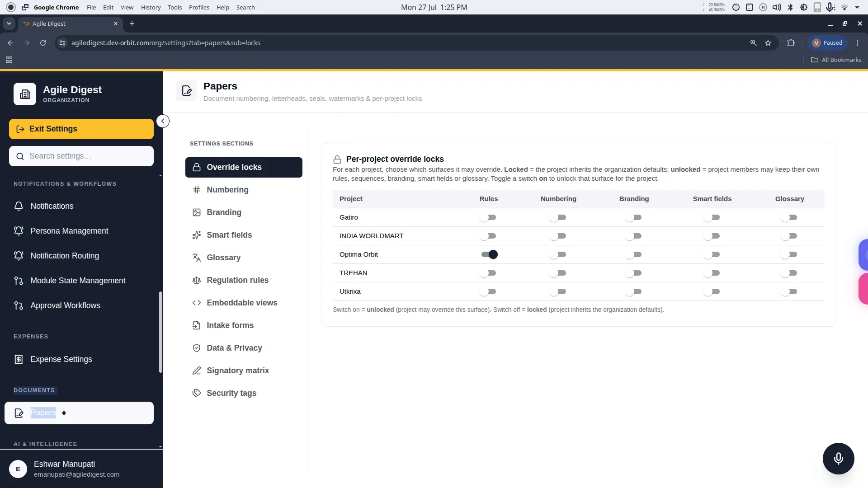
Task: Unlock Numbering for the Gatiro project
Action: point(558,217)
